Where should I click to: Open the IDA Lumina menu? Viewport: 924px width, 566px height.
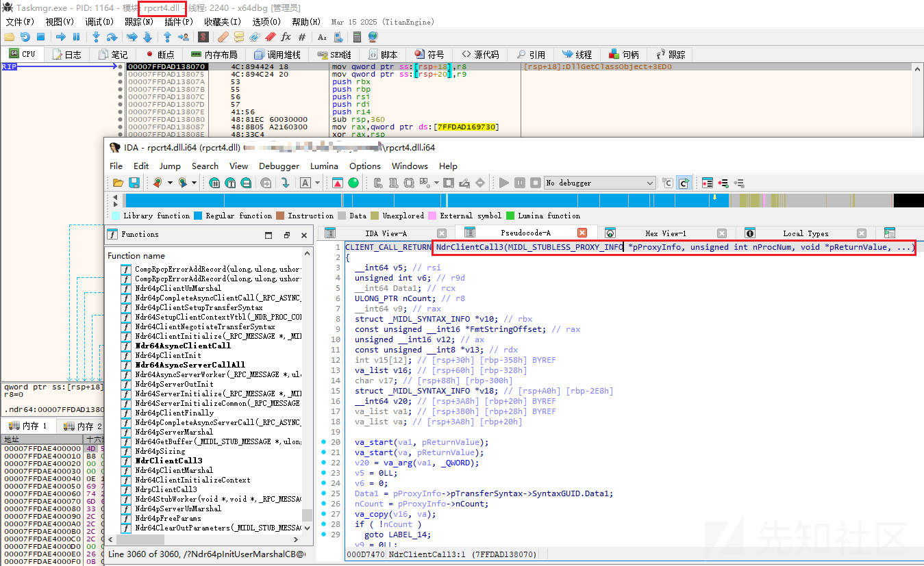(x=324, y=166)
